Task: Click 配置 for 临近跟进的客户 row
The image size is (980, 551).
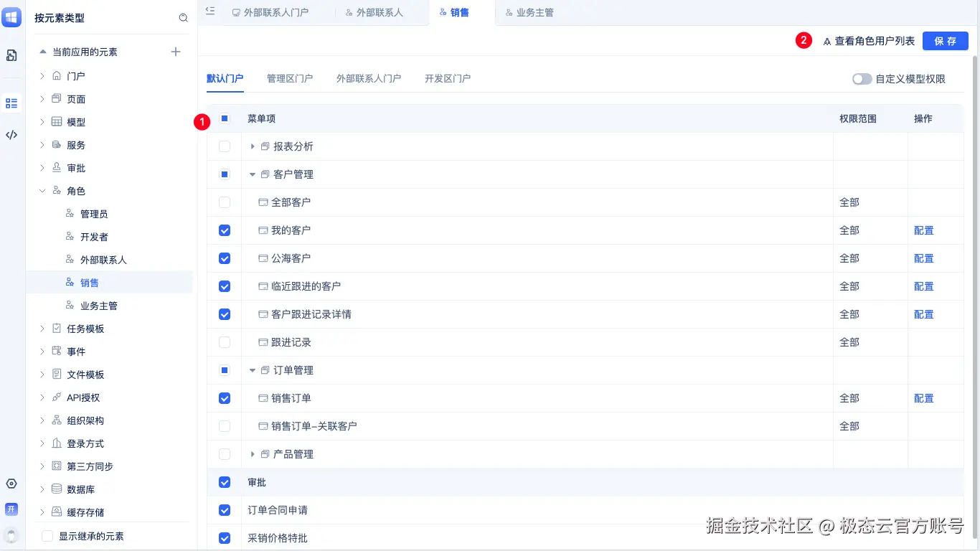Action: pyautogui.click(x=924, y=286)
